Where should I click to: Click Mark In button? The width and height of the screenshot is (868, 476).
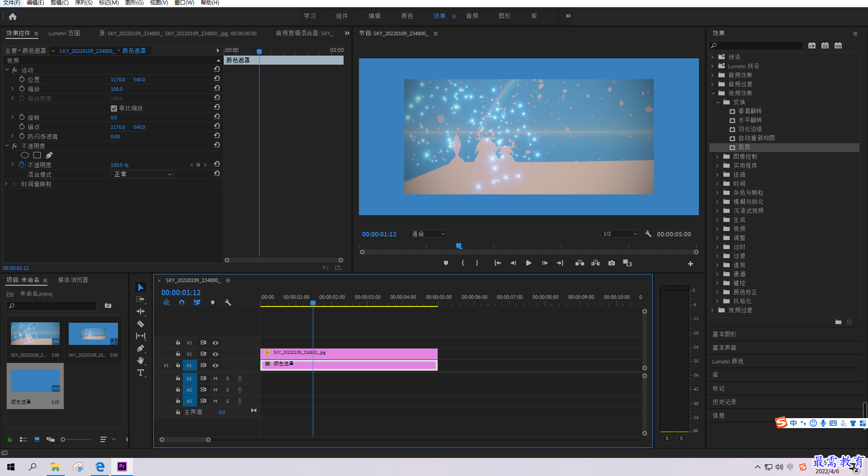pyautogui.click(x=462, y=263)
